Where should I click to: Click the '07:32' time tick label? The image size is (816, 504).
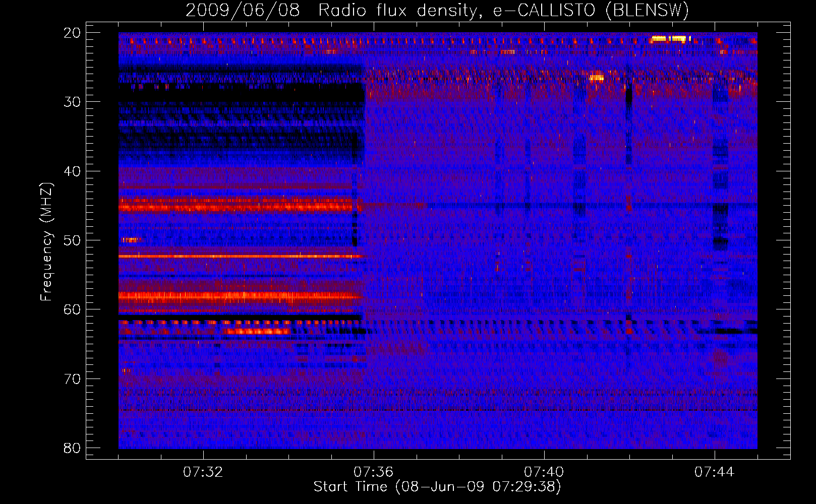pyautogui.click(x=203, y=472)
